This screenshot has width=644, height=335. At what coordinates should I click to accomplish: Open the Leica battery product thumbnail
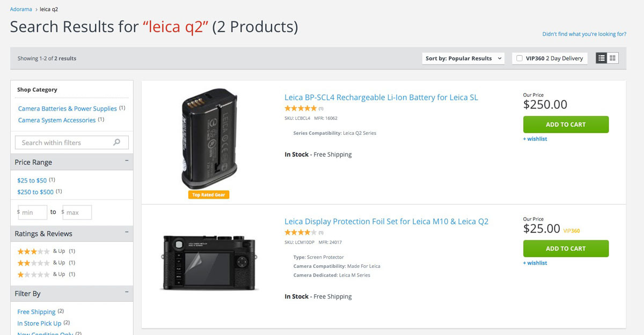tap(209, 138)
